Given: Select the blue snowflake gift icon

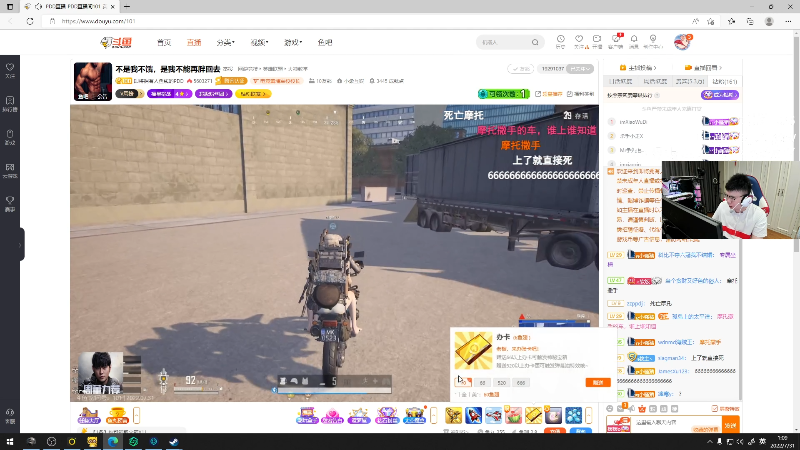Looking at the screenshot, I should [573, 415].
